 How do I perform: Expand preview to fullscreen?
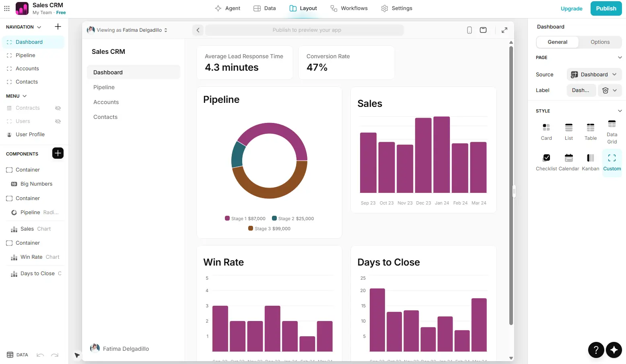coord(505,30)
